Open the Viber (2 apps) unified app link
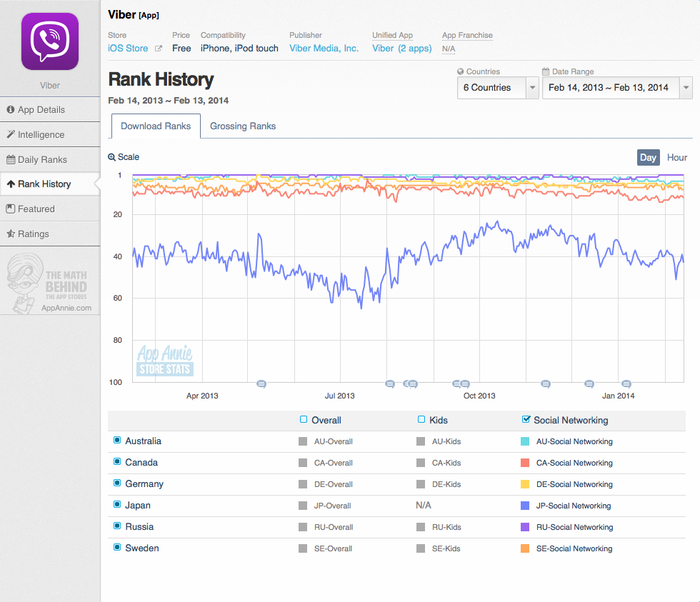This screenshot has height=602, width=700. coord(401,48)
